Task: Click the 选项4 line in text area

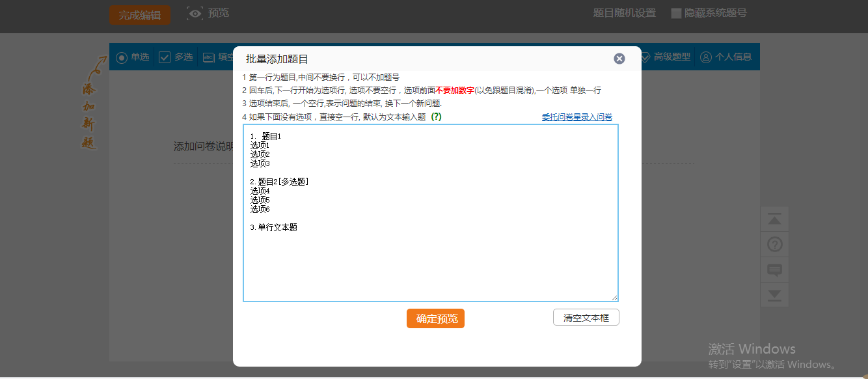Action: (x=260, y=191)
